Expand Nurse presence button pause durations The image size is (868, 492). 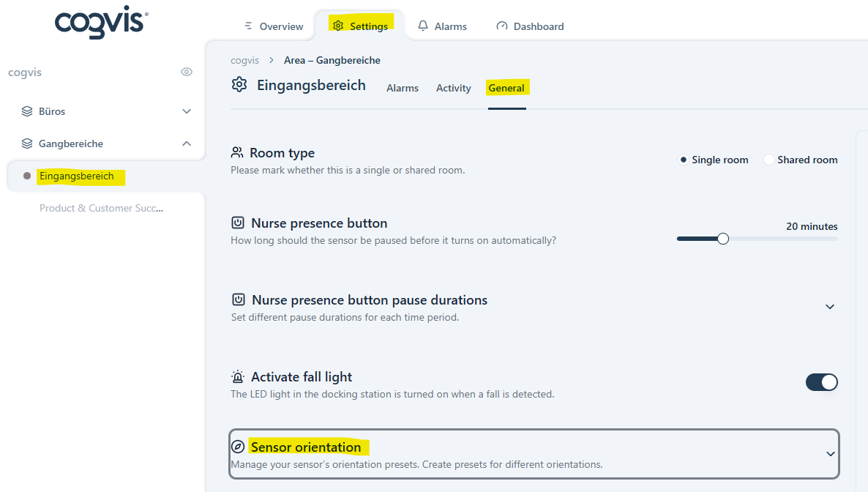830,307
